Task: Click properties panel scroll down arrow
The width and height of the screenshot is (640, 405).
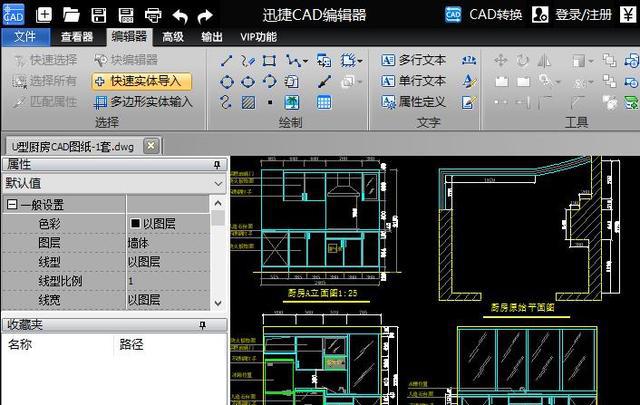Action: point(218,303)
